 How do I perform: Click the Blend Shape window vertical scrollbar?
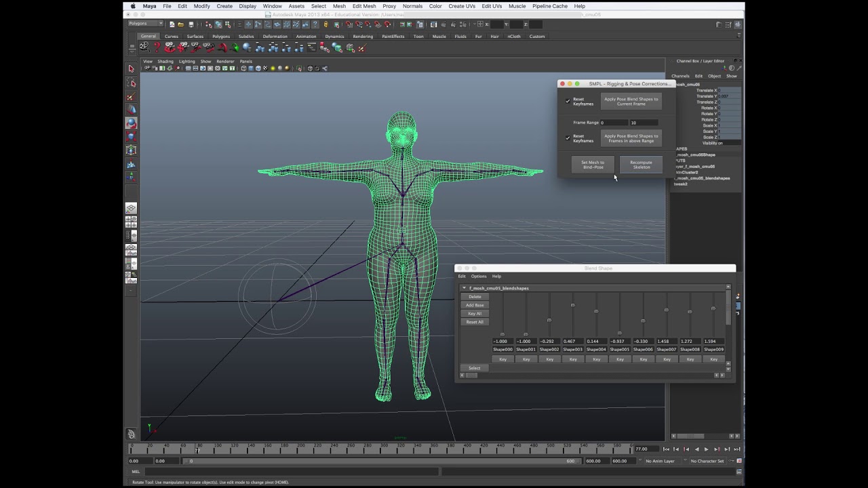(729, 308)
